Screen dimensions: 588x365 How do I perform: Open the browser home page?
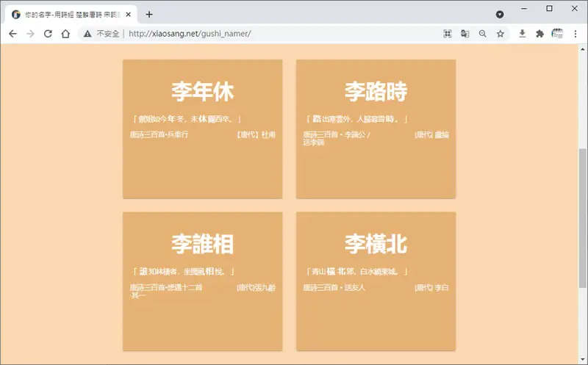tap(65, 34)
